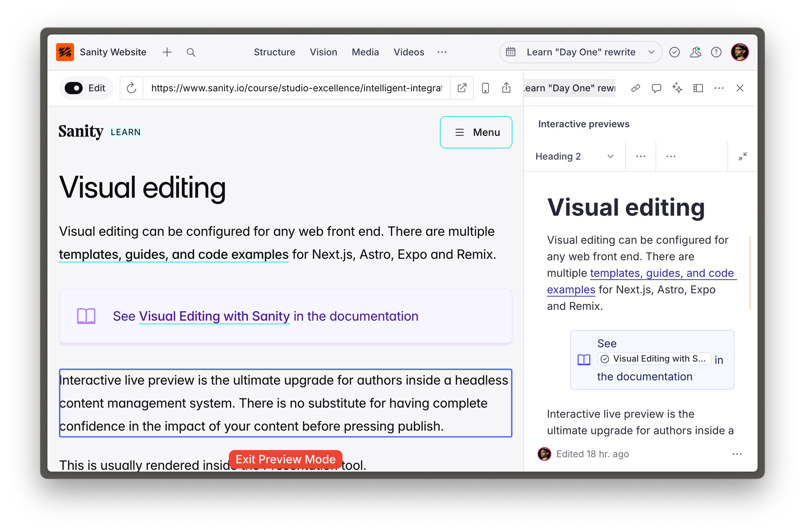Screen dimensions: 805x532
Task: Open AI assist sparkle icon
Action: coord(677,88)
